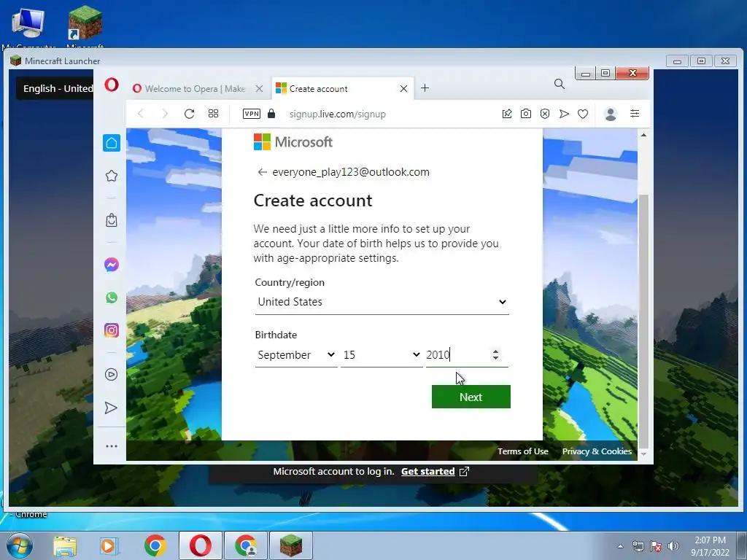
Task: Open birth month September dropdown
Action: 296,355
